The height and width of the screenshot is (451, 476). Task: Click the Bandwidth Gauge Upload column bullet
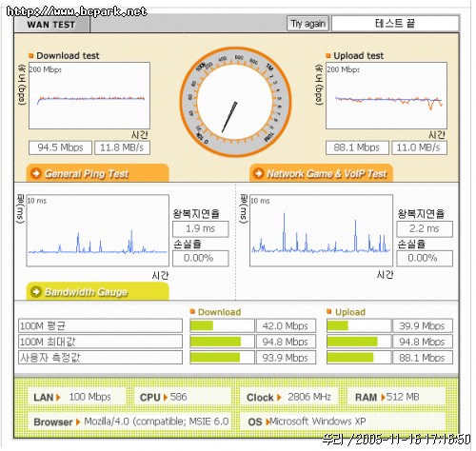329,311
